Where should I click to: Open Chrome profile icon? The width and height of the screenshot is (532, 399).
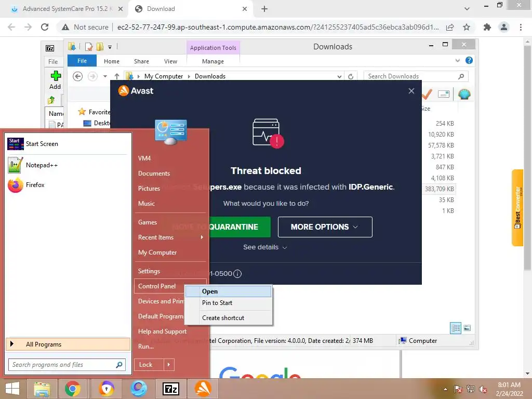(504, 27)
